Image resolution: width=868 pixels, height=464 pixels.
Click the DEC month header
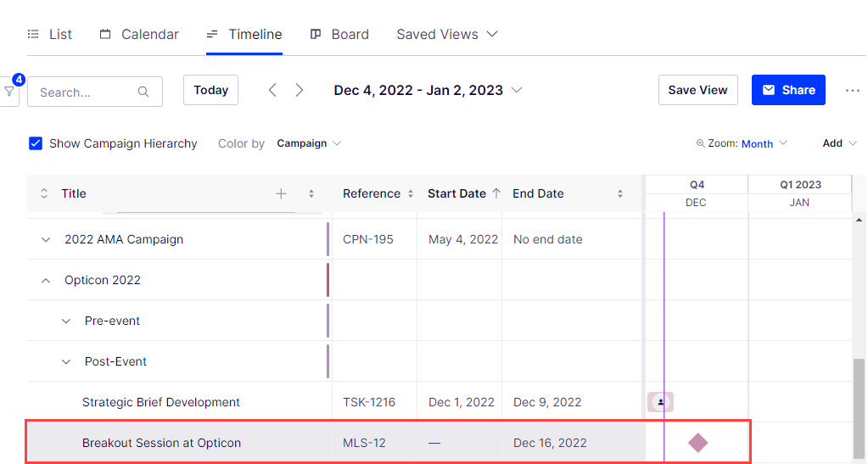[696, 203]
